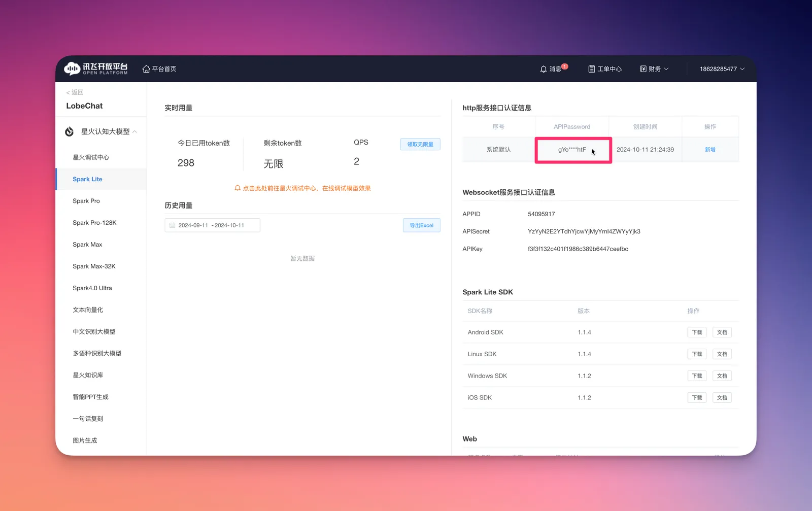
Task: Click the 领取无限量 button
Action: click(420, 144)
